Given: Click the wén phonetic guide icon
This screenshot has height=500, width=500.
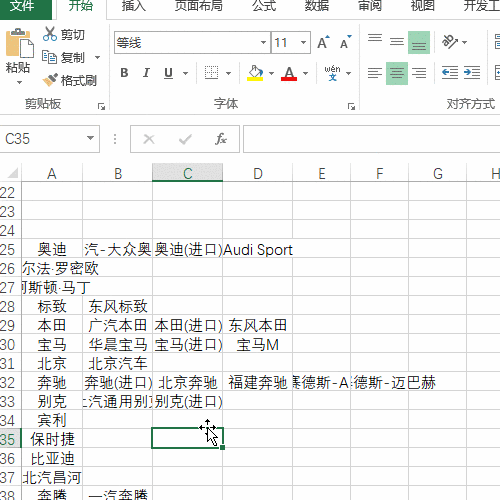Looking at the screenshot, I should pos(332,73).
